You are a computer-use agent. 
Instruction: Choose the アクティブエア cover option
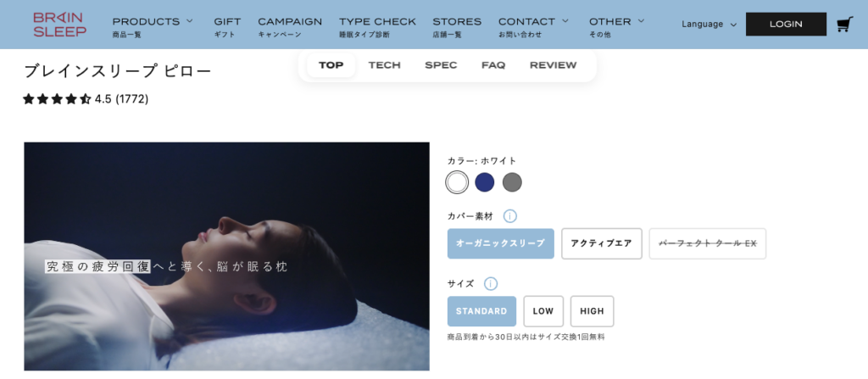pos(601,243)
